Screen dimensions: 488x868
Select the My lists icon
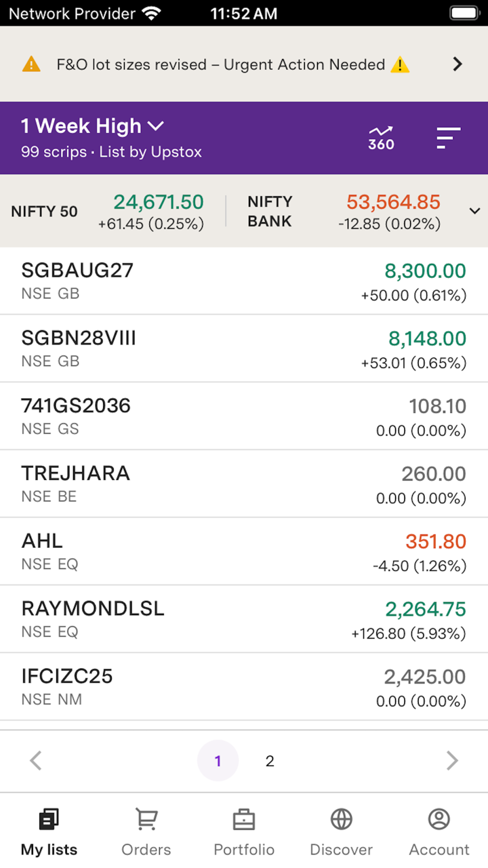click(49, 820)
